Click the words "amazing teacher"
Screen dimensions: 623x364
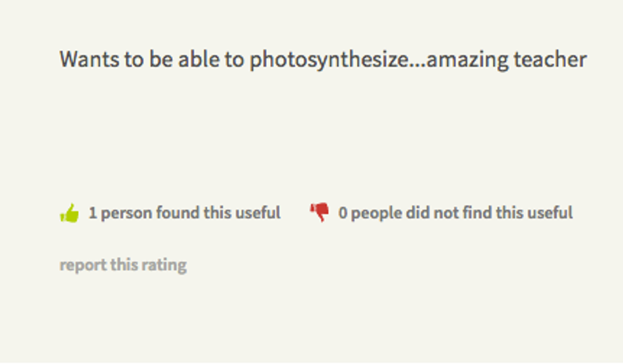pos(507,60)
